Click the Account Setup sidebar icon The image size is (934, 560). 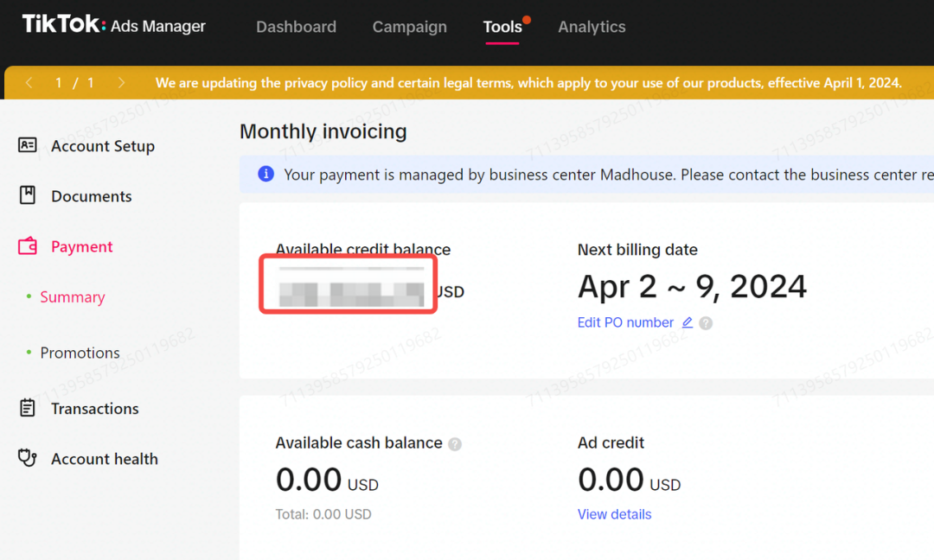(x=28, y=145)
